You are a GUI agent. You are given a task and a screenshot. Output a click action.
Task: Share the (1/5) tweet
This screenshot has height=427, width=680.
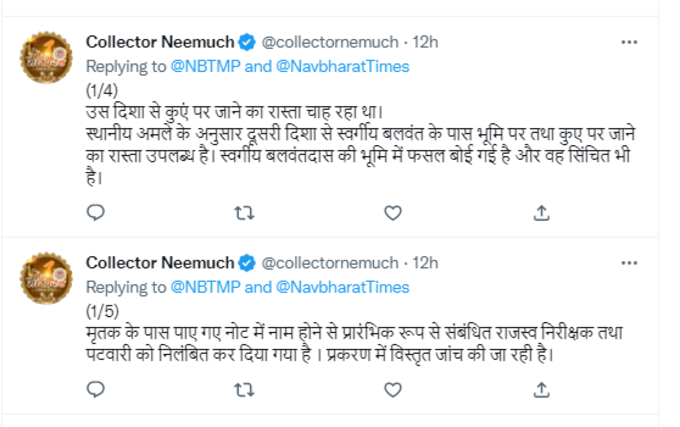pos(542,390)
